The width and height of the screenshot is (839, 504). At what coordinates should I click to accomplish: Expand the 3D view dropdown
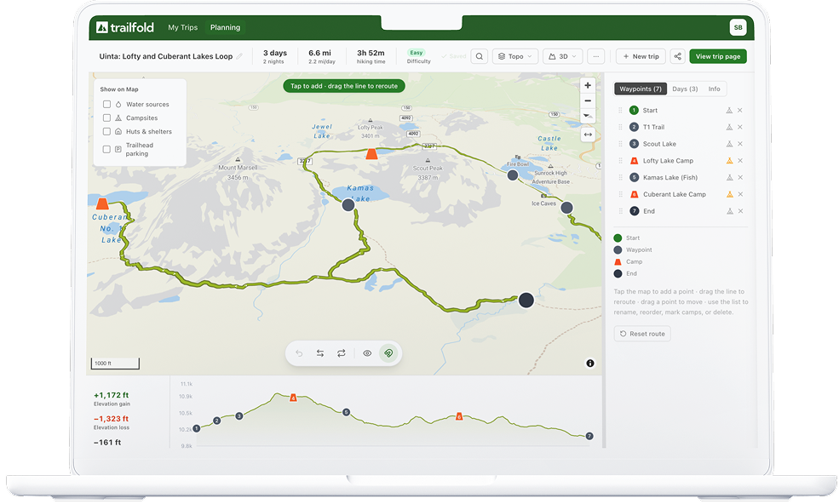(x=562, y=56)
